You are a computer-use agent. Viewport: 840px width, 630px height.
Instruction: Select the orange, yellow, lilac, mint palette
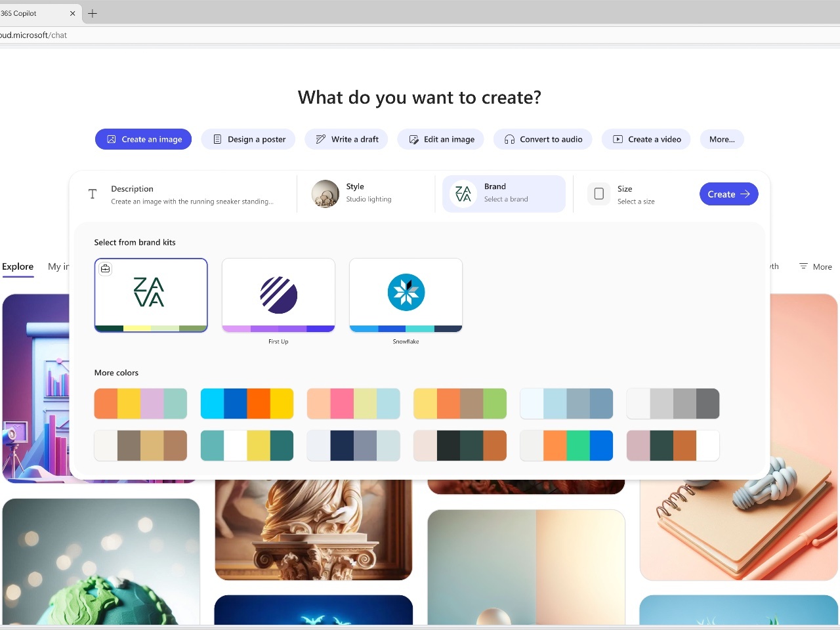(140, 404)
